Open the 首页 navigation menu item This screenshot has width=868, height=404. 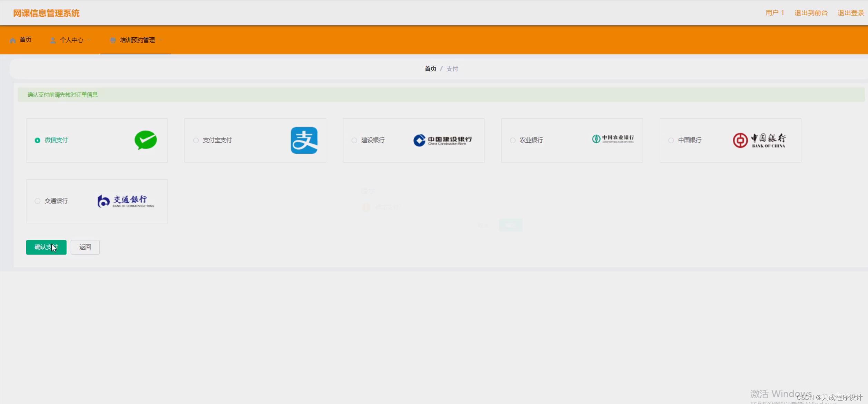[x=25, y=40]
